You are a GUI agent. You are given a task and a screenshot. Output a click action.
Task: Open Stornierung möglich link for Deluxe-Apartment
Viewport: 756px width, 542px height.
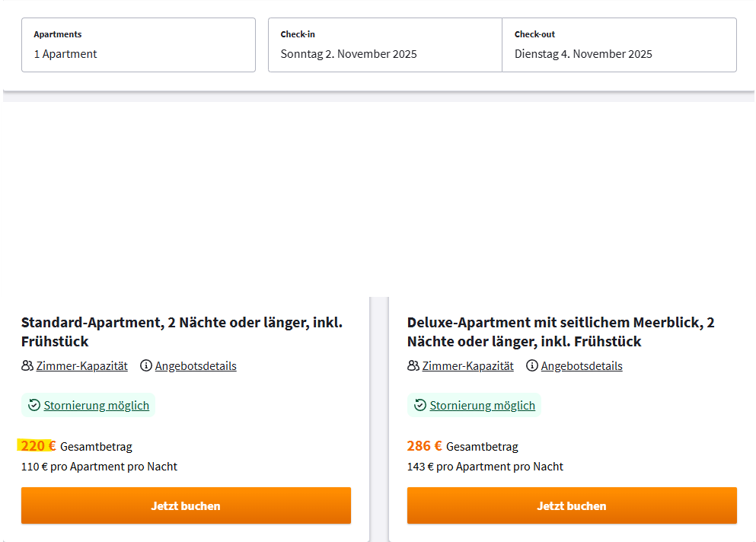[482, 406]
